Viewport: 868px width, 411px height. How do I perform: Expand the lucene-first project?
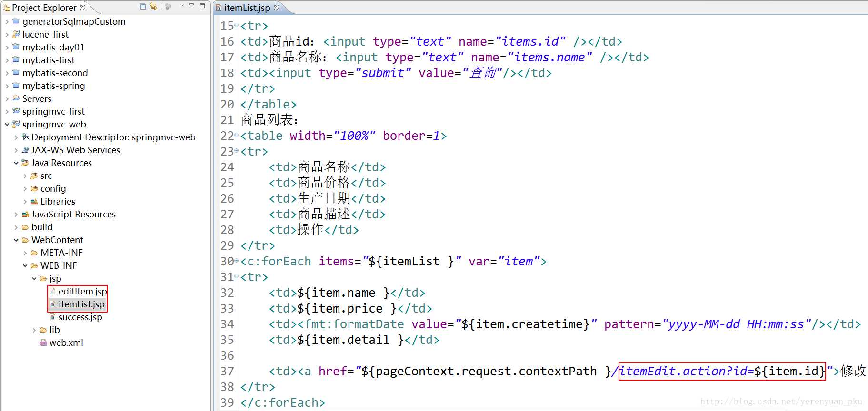coord(7,35)
